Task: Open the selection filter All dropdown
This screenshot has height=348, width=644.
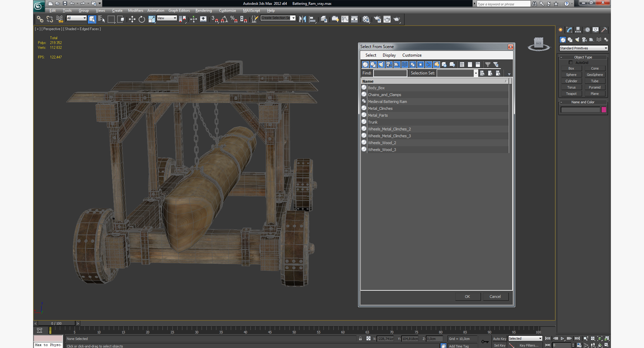Action: coord(76,18)
